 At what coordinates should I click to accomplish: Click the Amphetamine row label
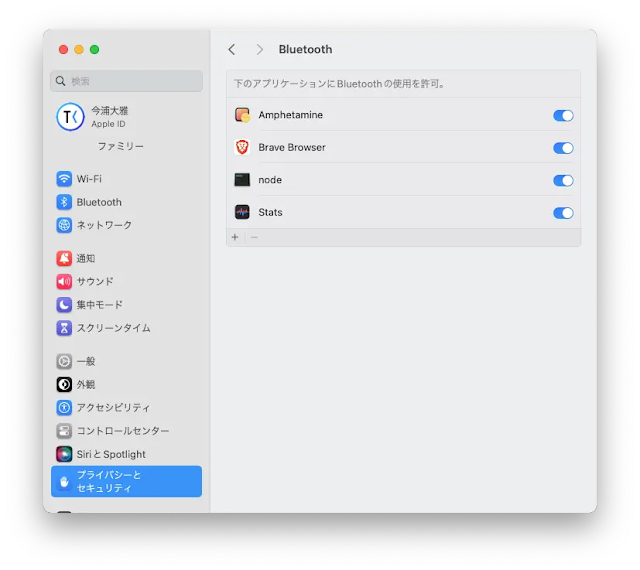point(291,115)
